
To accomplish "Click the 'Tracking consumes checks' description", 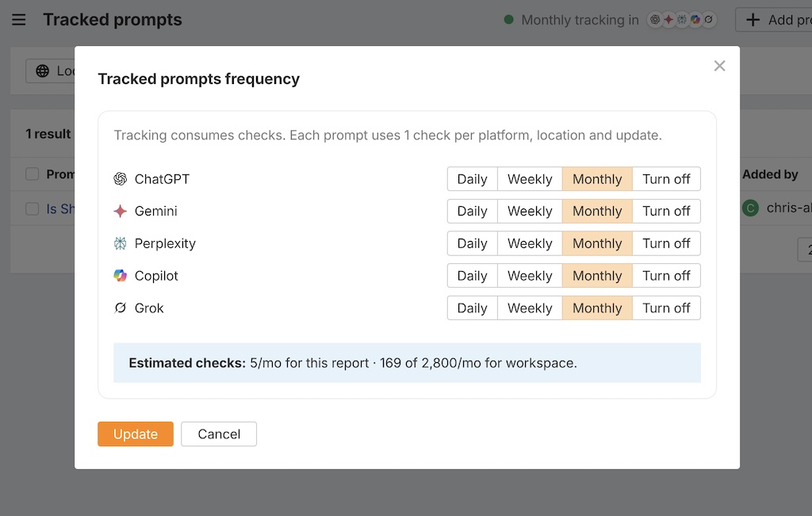I will [x=388, y=135].
